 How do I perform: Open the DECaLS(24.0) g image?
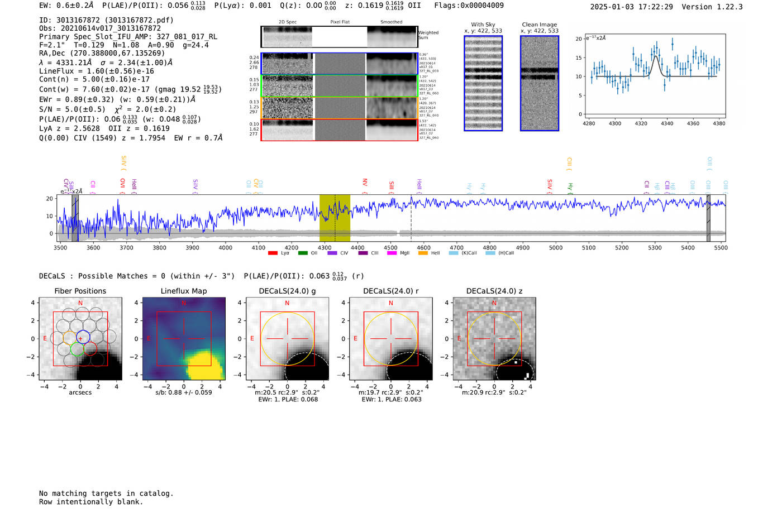[x=287, y=339]
